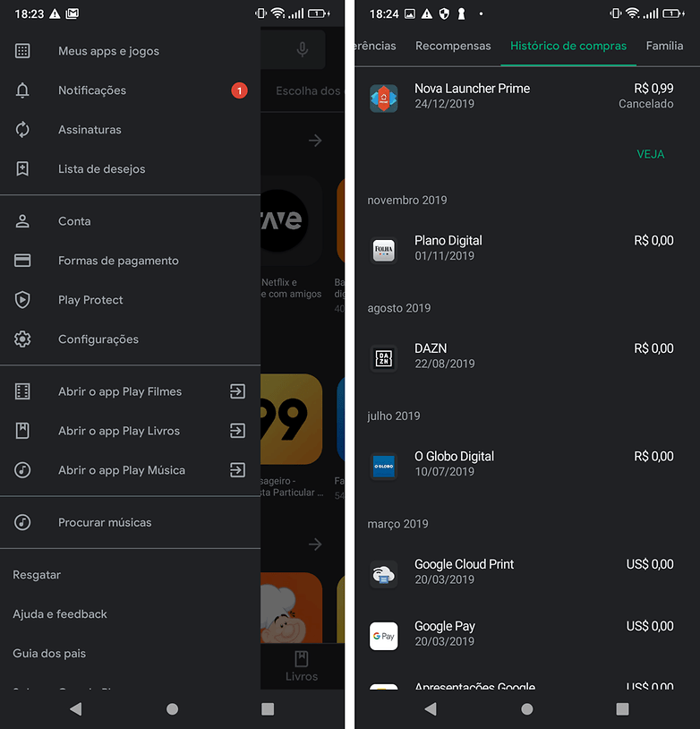Tap the Configurações gear icon
The height and width of the screenshot is (729, 700).
click(22, 339)
